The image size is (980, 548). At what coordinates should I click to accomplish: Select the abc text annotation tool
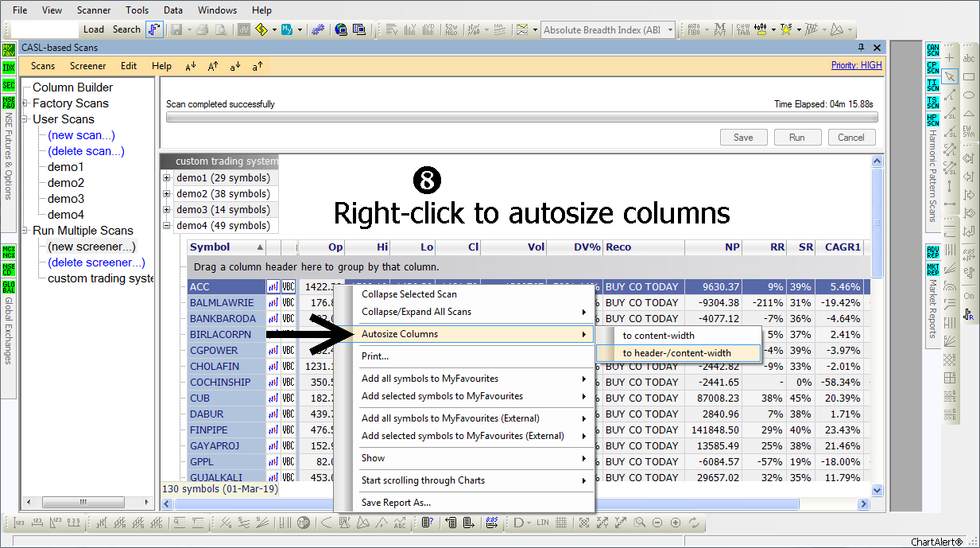[x=969, y=58]
